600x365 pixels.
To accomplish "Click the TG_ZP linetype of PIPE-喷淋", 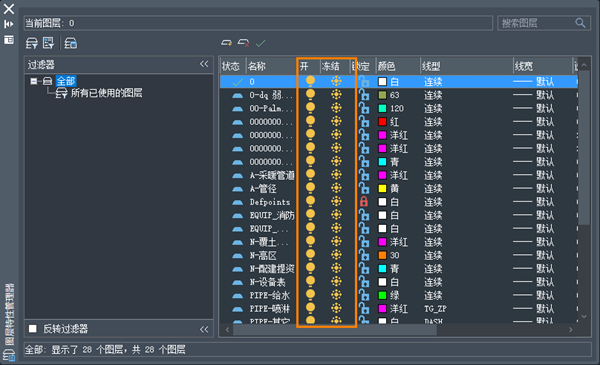I will click(x=435, y=309).
